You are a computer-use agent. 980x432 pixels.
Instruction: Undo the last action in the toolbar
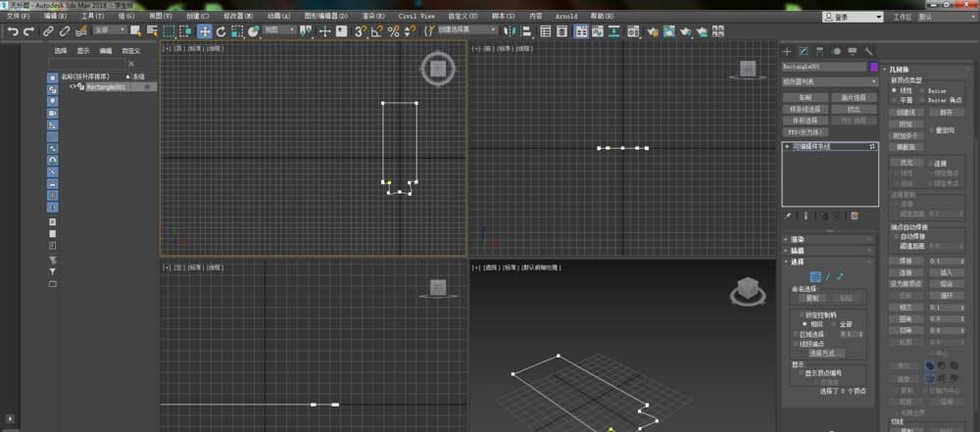pyautogui.click(x=13, y=31)
